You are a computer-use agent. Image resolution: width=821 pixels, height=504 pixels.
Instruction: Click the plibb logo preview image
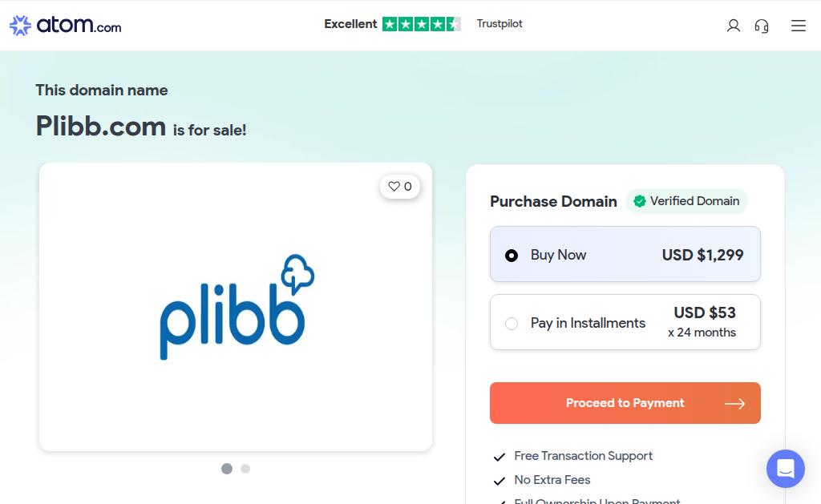[x=237, y=307]
